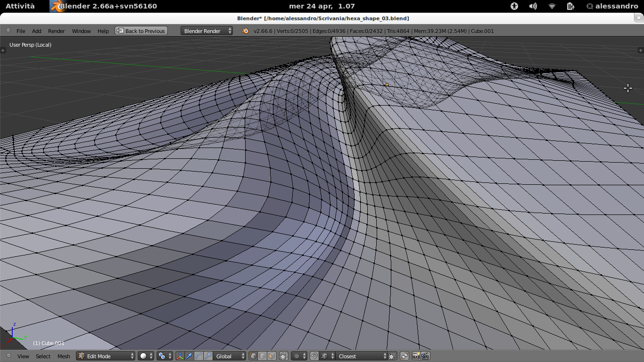Select the translate manipulator arrow icon
The width and height of the screenshot is (644, 362).
click(x=189, y=356)
